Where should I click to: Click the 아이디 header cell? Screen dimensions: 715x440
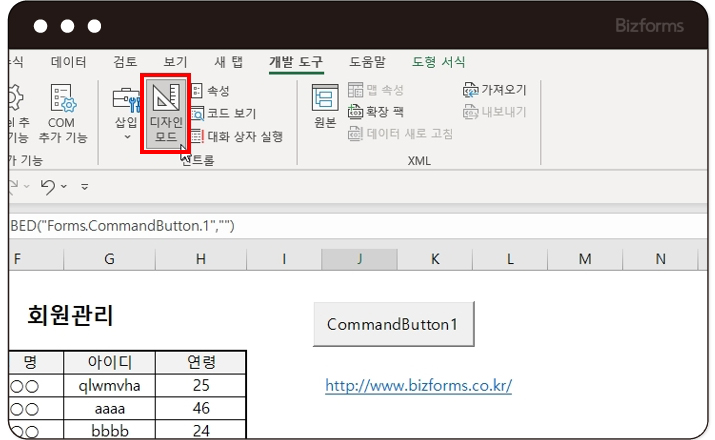pyautogui.click(x=109, y=362)
